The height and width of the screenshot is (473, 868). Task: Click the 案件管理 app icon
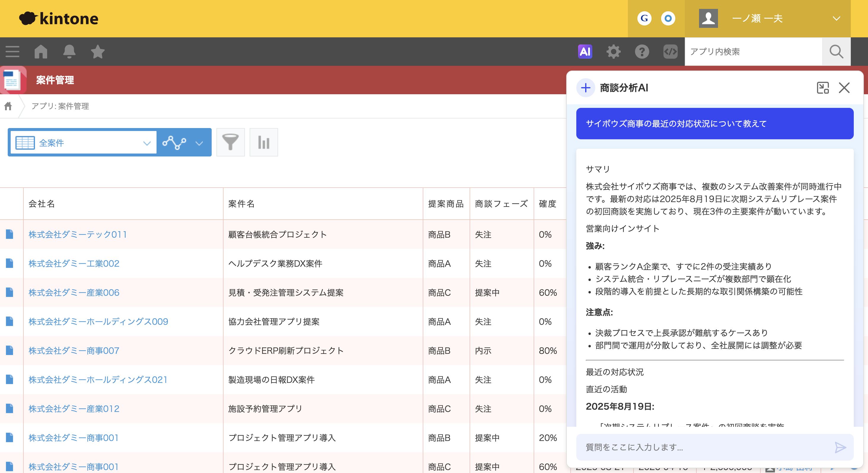tap(13, 80)
